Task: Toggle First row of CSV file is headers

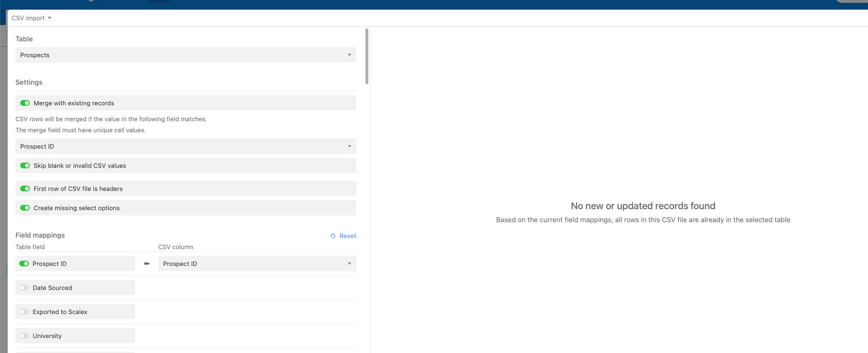Action: [x=25, y=189]
